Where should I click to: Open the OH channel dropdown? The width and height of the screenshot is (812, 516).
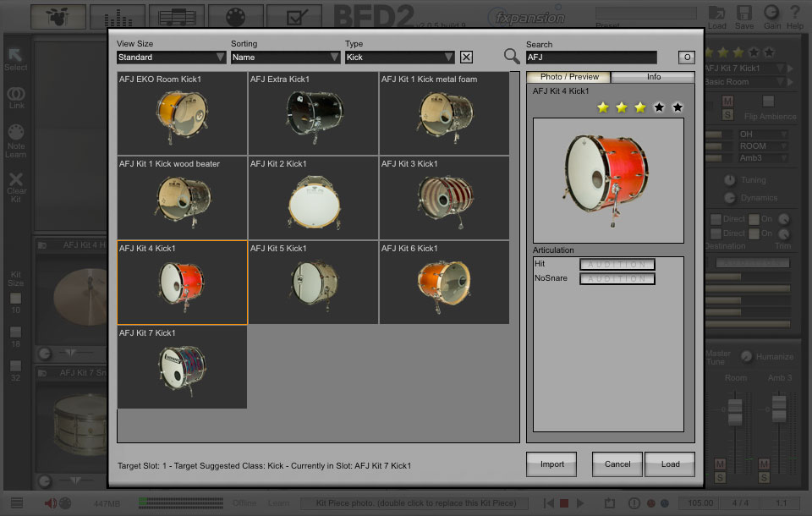(x=763, y=134)
